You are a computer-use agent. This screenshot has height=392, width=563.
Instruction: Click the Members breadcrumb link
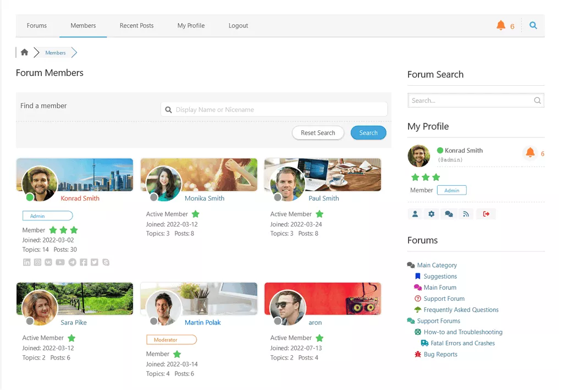click(x=56, y=53)
